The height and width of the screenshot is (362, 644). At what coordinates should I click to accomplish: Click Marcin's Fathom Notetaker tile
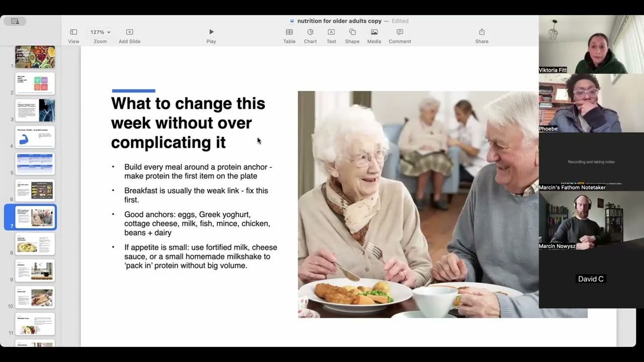point(591,162)
